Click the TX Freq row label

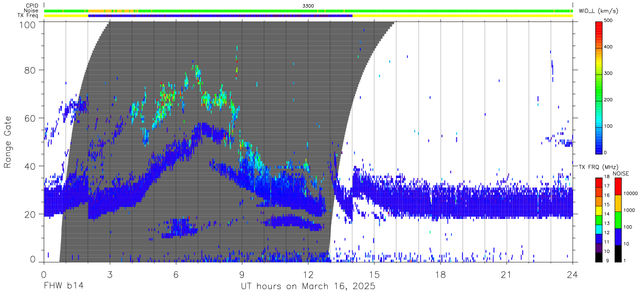click(28, 16)
